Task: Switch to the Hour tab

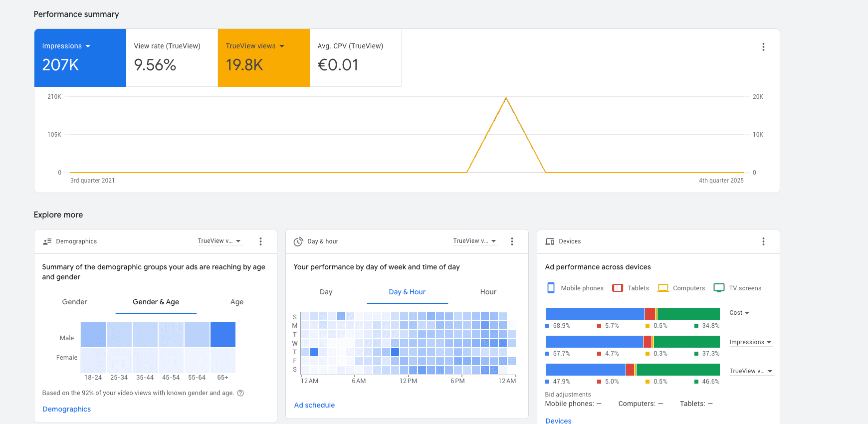Action: [x=488, y=292]
